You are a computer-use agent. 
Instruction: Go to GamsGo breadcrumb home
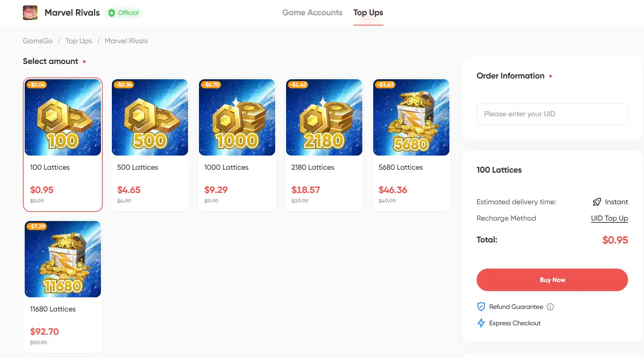coord(38,41)
